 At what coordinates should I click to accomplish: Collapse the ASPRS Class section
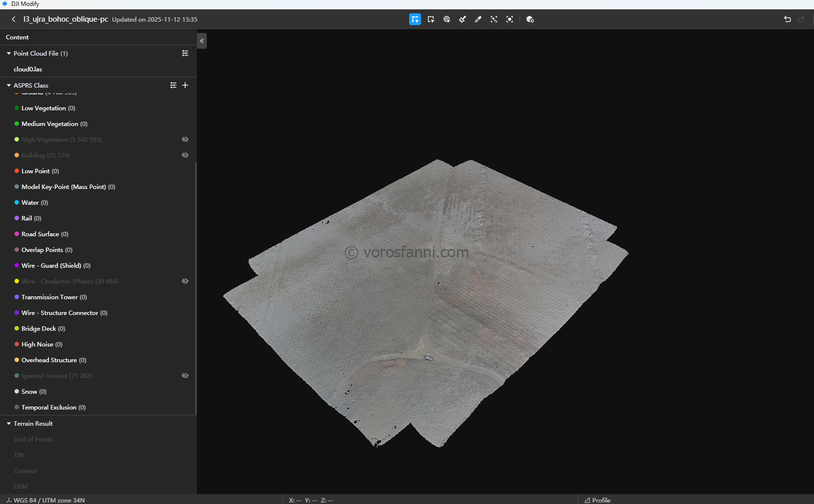point(9,85)
